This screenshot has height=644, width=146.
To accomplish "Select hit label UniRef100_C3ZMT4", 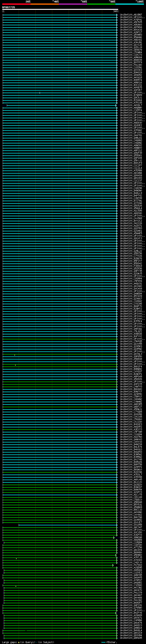I will coord(131,110).
